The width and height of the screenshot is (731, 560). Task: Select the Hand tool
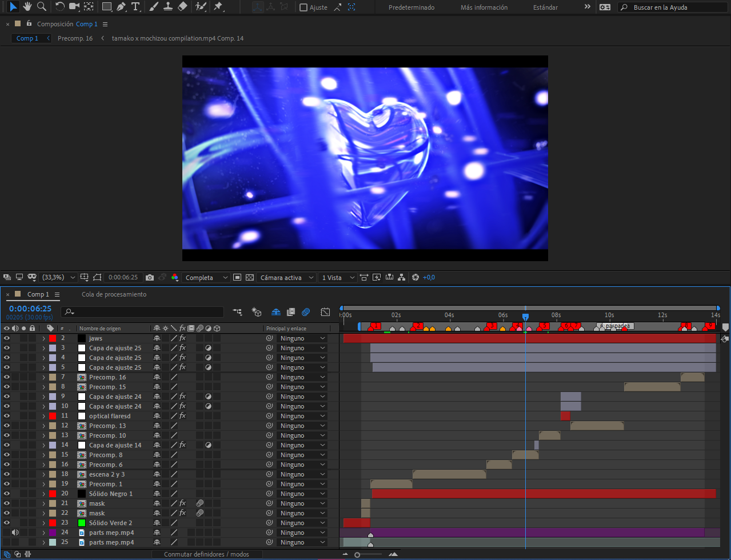pos(27,7)
